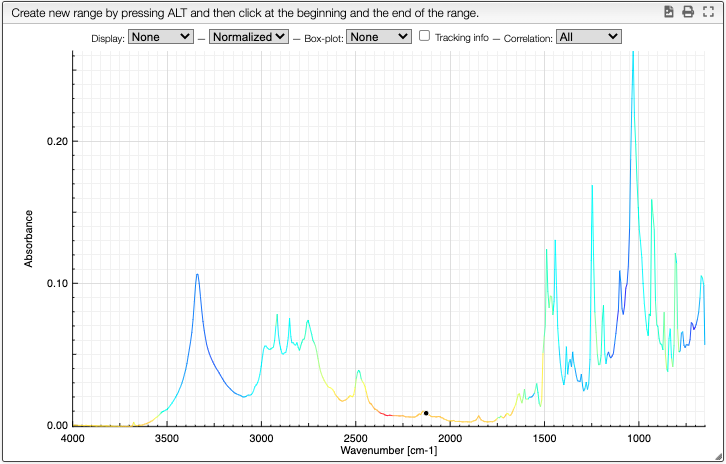The image size is (726, 464).
Task: Export the chart as an image file
Action: (x=668, y=12)
